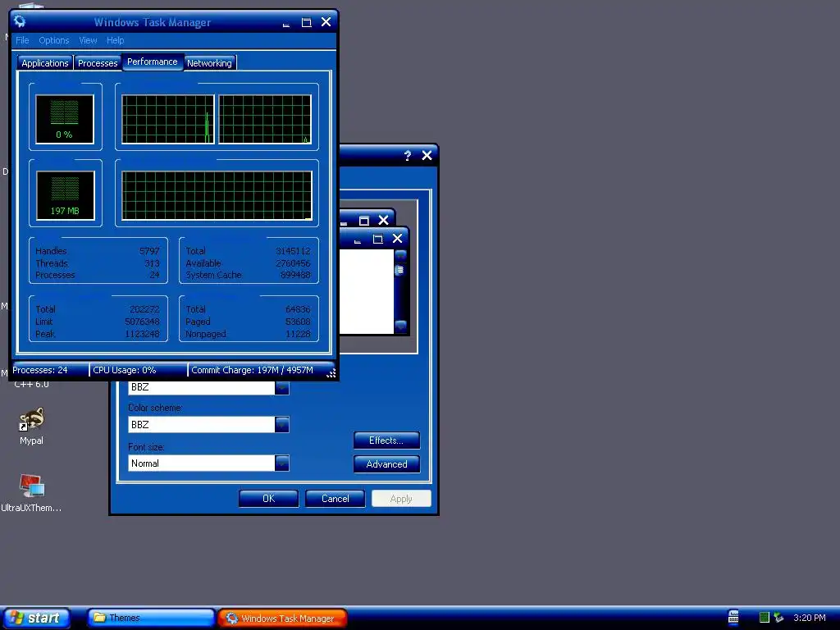Click Commit Charge Peak 1123248

[142, 335]
